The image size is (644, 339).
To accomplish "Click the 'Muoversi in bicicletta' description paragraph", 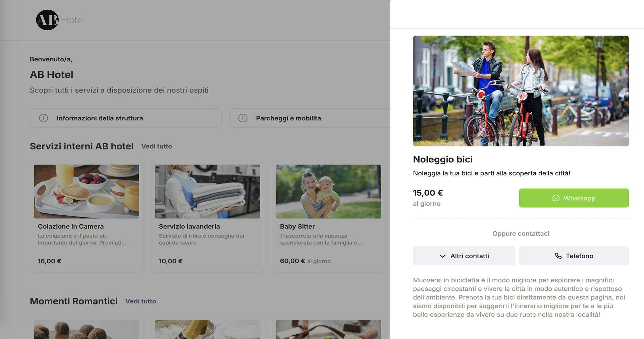I will tap(519, 297).
